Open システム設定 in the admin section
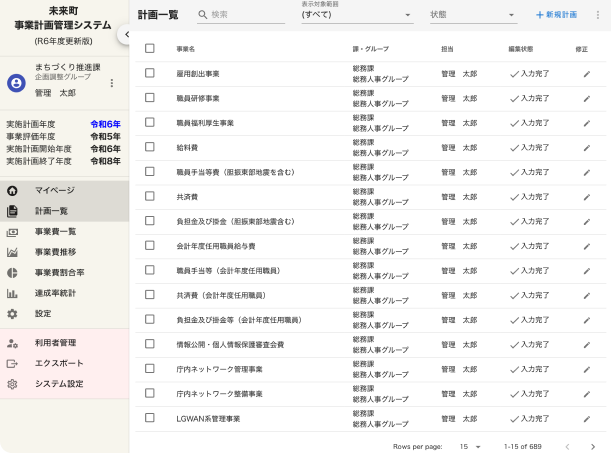This screenshot has width=611, height=453. tap(65, 384)
